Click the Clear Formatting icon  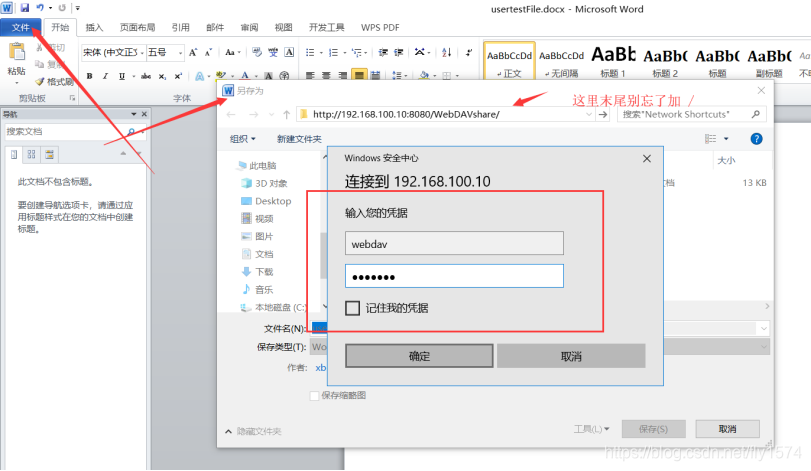(257, 52)
